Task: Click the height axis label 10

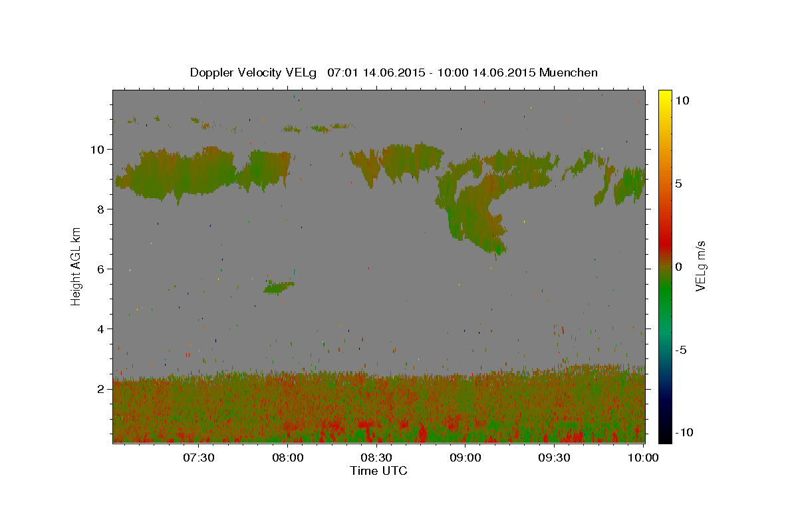Action: [x=97, y=149]
